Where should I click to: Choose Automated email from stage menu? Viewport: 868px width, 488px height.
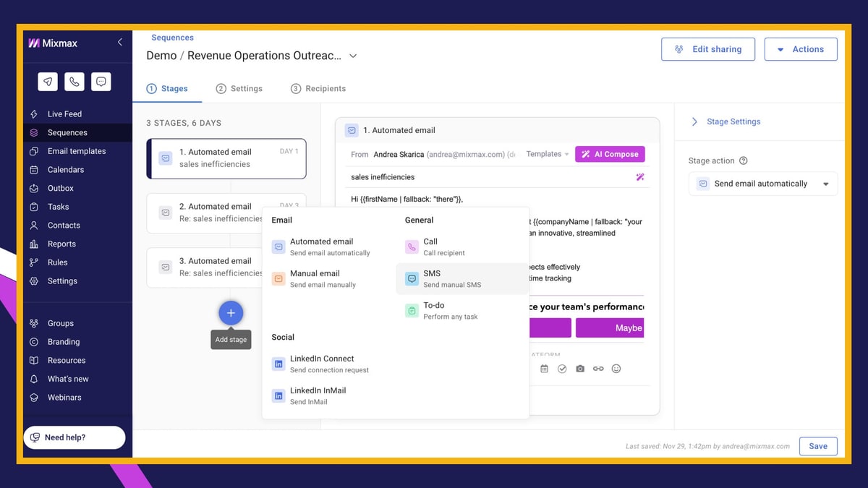pyautogui.click(x=329, y=247)
